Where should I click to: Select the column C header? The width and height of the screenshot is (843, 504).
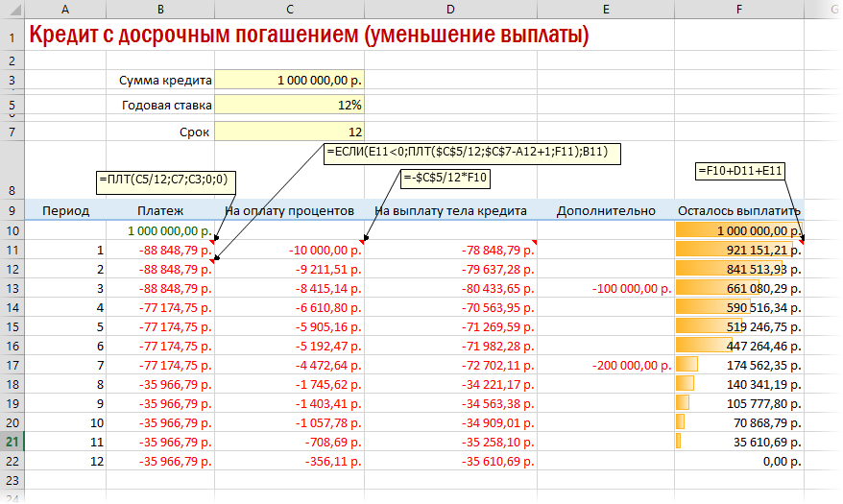tap(289, 9)
